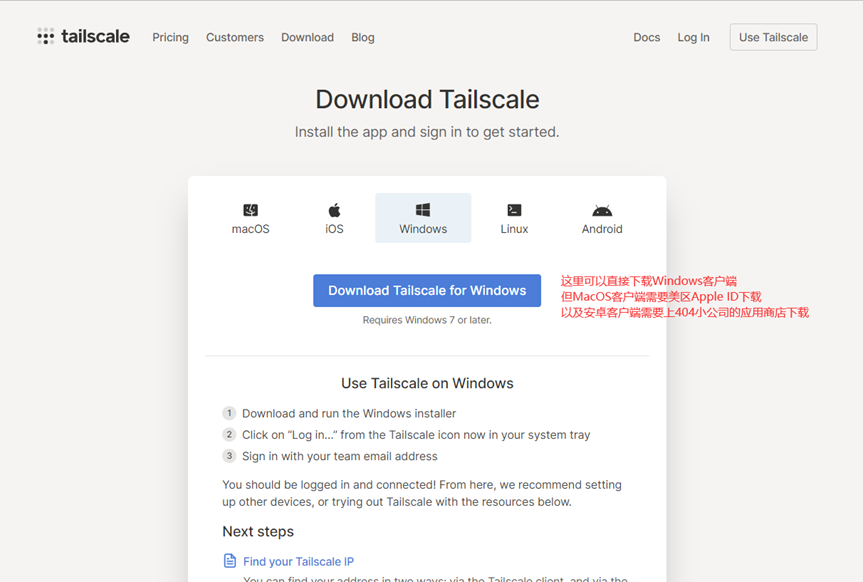Open the Find your Tailscale IP link

click(x=298, y=562)
